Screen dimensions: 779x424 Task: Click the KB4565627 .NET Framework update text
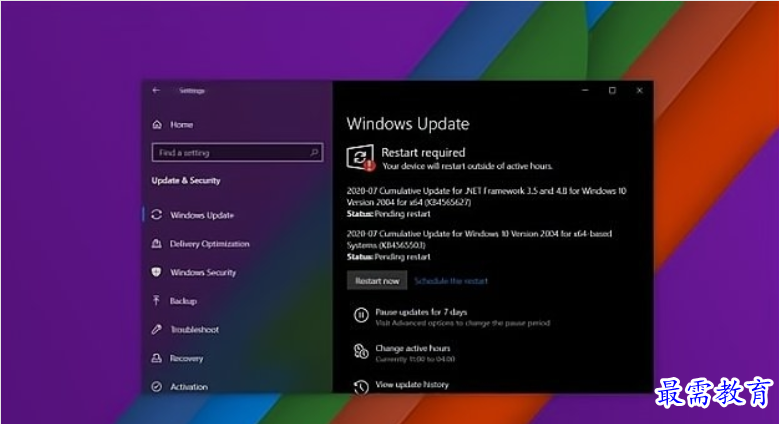(486, 196)
